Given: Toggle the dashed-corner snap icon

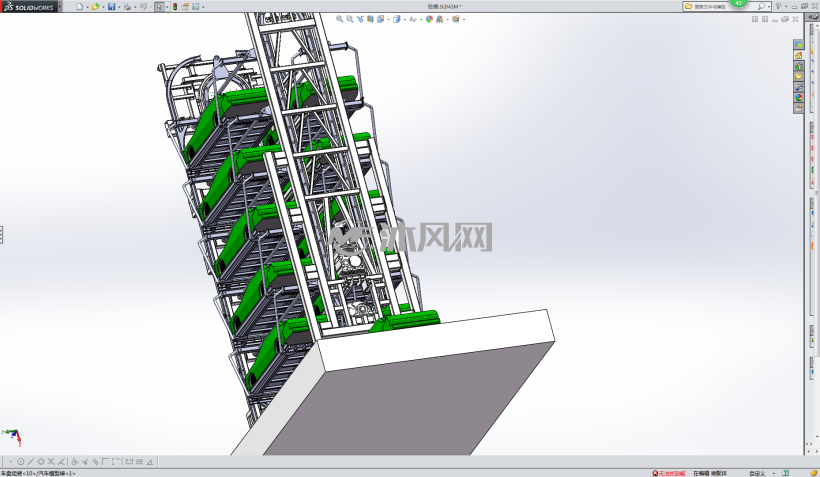Looking at the screenshot, I should [116, 461].
